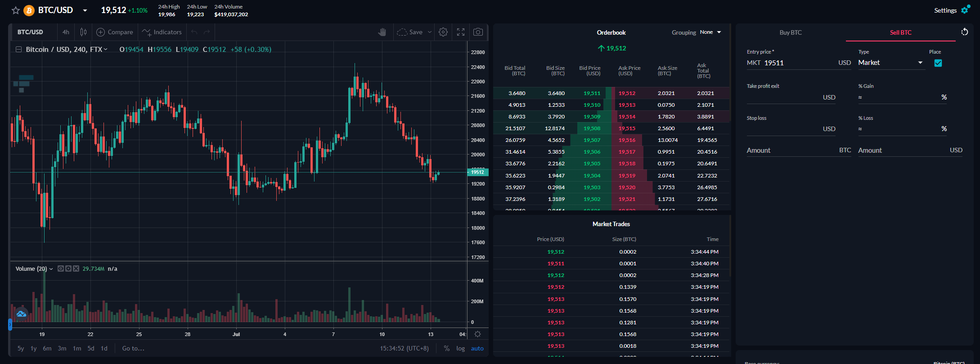Open Volume indicator settings gear

[x=68, y=268]
